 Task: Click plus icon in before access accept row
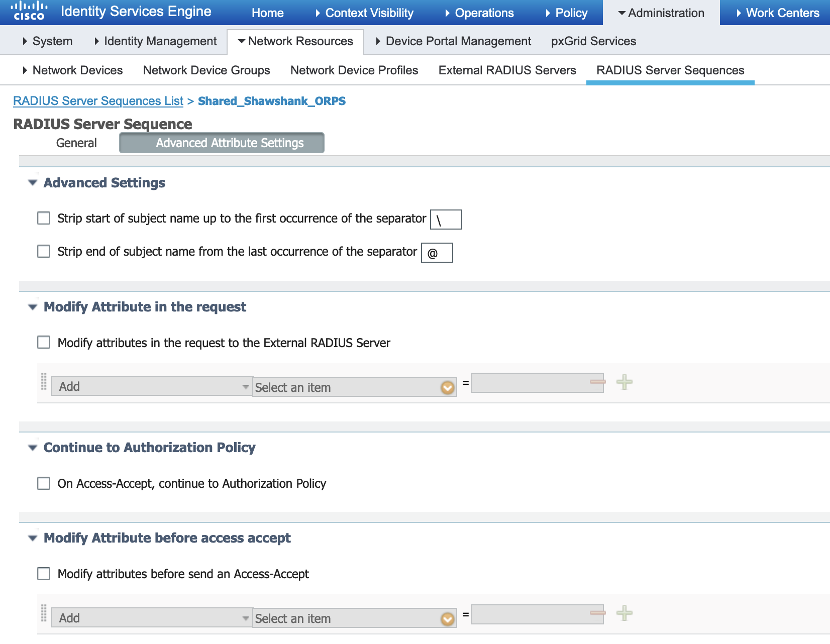point(624,613)
